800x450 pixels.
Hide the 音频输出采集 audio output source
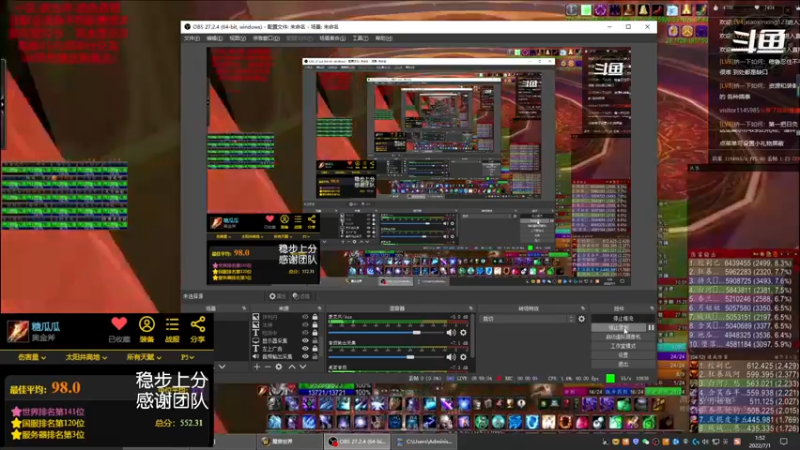click(x=305, y=356)
